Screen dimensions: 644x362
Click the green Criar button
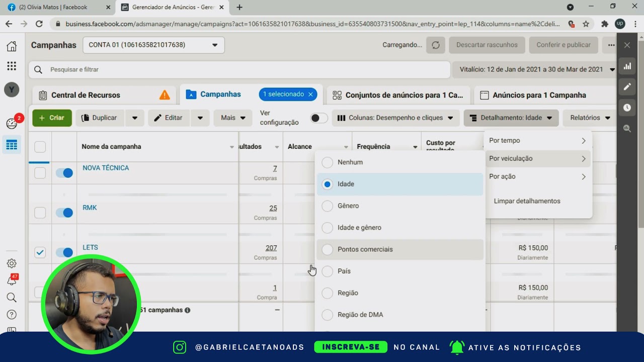[52, 118]
